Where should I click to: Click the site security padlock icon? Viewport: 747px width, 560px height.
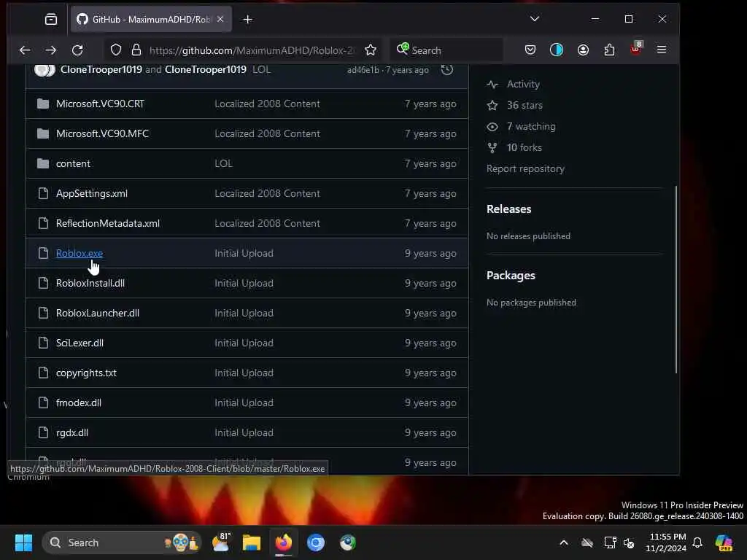136,50
